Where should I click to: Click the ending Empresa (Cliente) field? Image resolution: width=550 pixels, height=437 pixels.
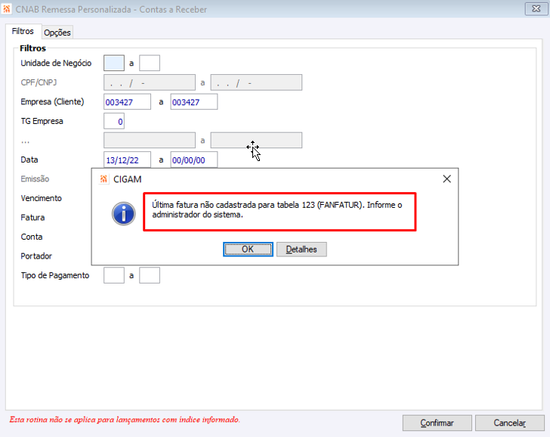194,102
